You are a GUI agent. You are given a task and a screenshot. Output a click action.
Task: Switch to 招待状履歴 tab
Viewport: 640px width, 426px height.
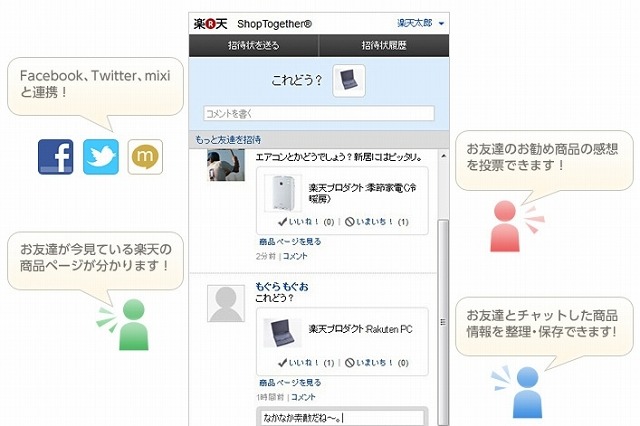pos(384,45)
